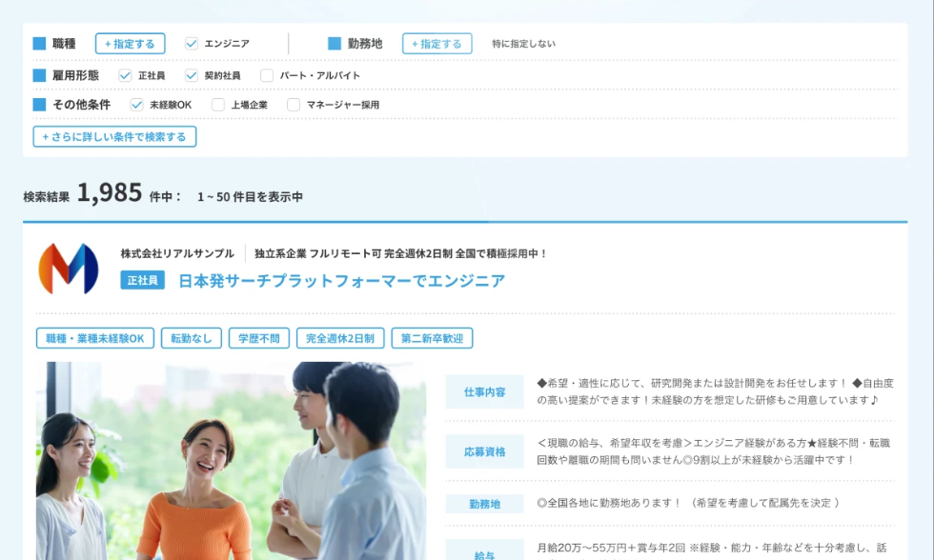Open the 勤務地 指定する selector
Viewport: 934px width, 560px height.
pyautogui.click(x=437, y=44)
